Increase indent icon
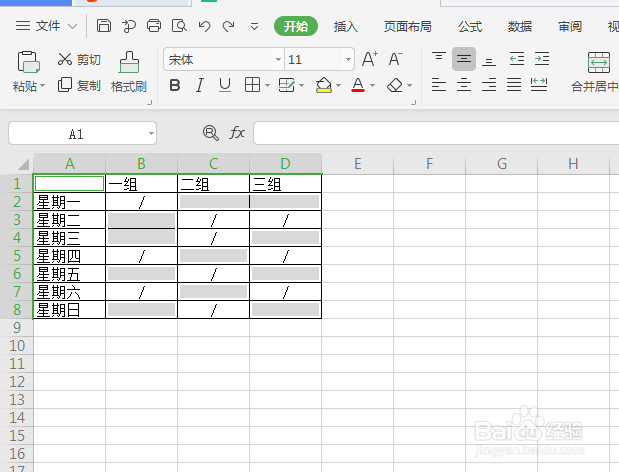The width and height of the screenshot is (619, 472). click(x=542, y=59)
